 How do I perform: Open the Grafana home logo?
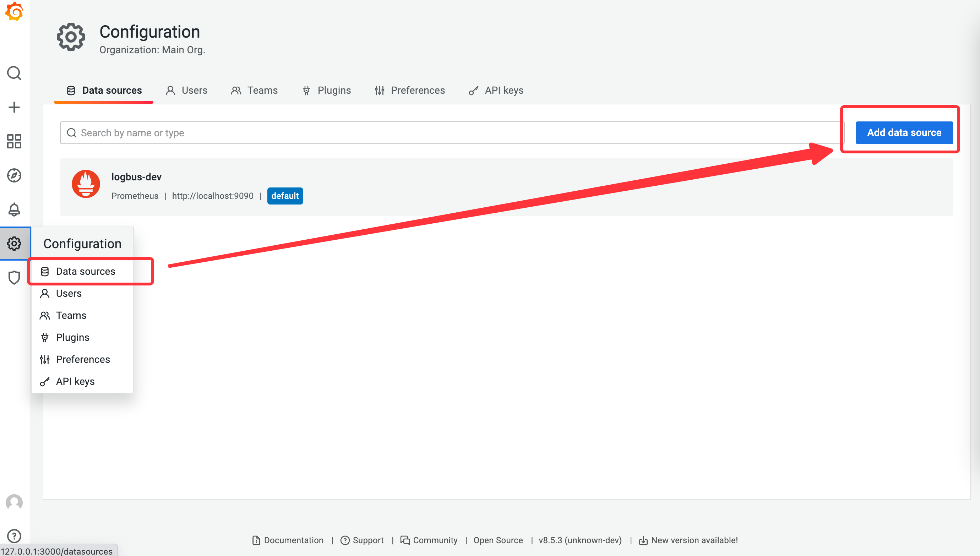[14, 11]
